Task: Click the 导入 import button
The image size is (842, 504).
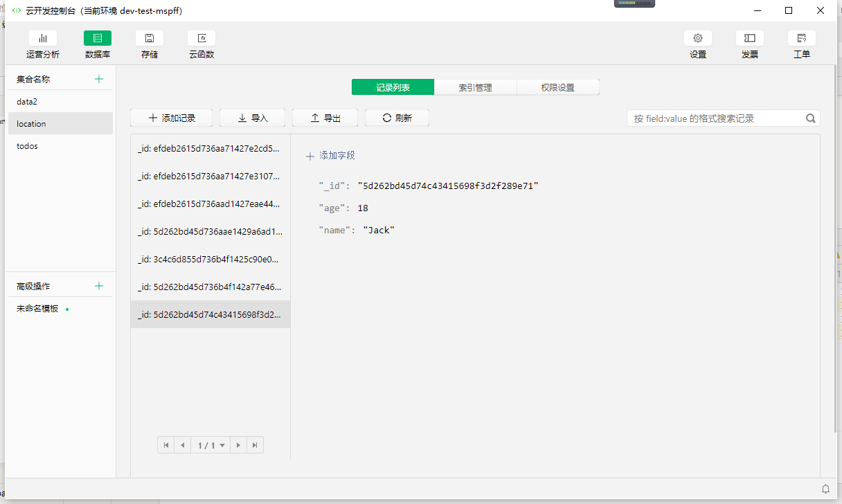Action: click(x=253, y=118)
